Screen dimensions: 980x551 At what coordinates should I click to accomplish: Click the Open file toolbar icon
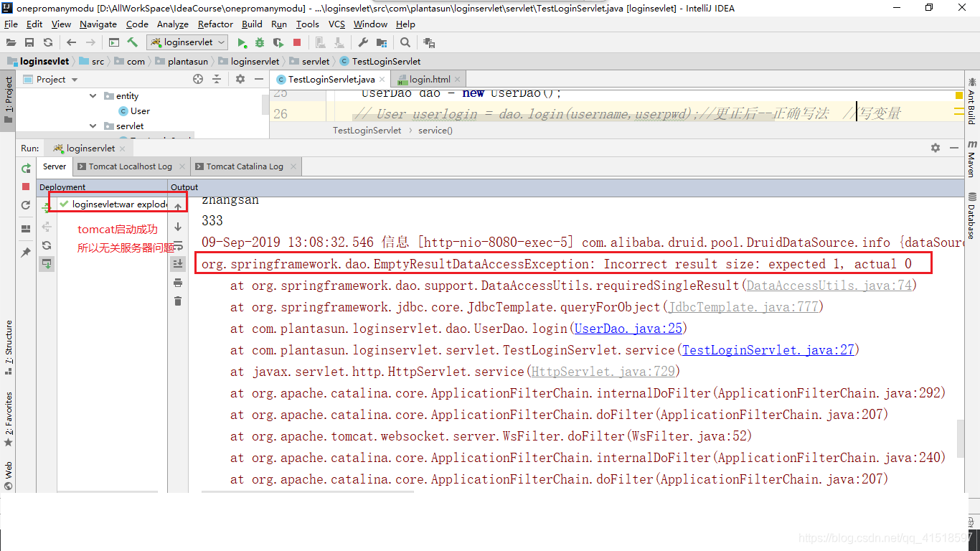11,42
